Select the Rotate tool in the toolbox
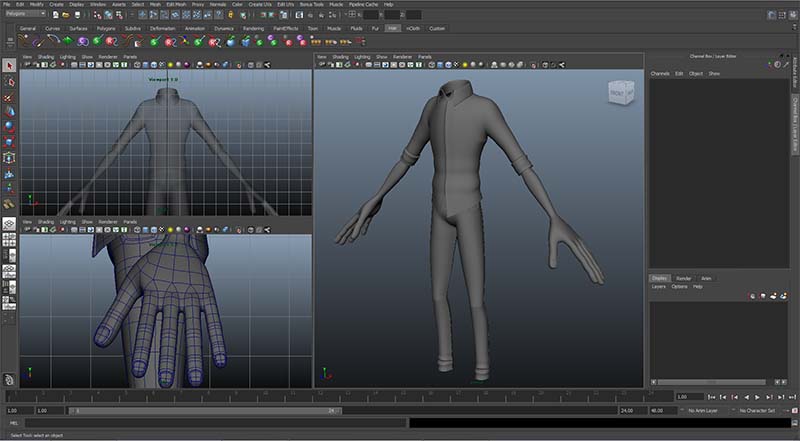The image size is (800, 441). click(x=9, y=127)
